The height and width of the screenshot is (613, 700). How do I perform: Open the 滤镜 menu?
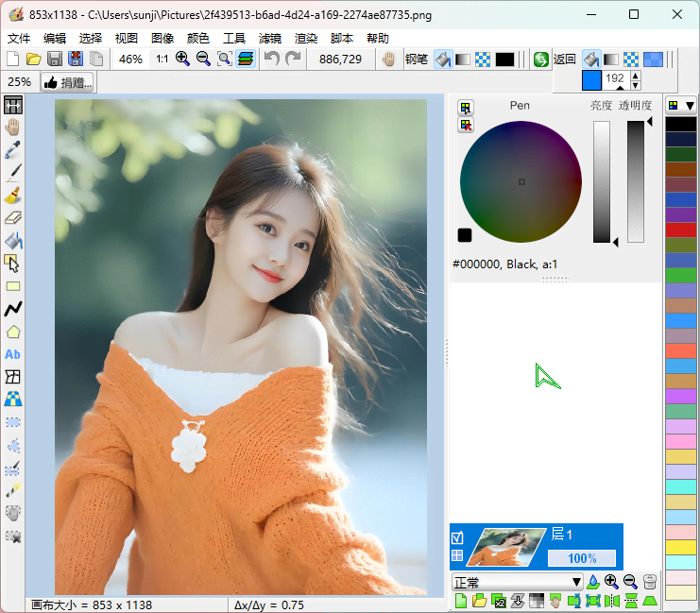(269, 39)
